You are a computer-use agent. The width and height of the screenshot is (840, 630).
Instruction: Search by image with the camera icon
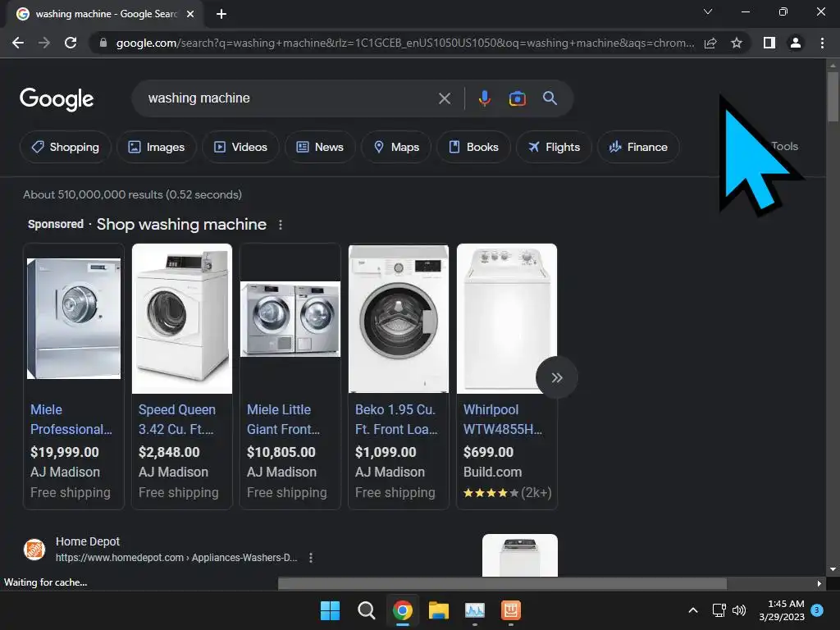tap(517, 98)
